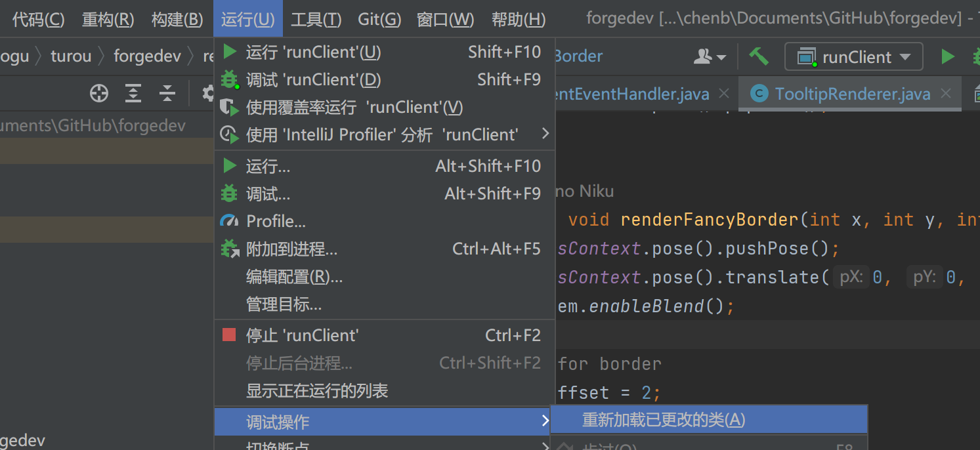Select 运行 'runClient' menu item
Screen dimensions: 980x450
pyautogui.click(x=313, y=52)
